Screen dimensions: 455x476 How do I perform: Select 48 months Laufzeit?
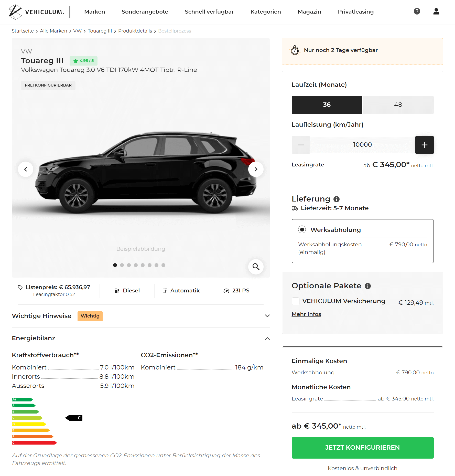[x=398, y=105]
